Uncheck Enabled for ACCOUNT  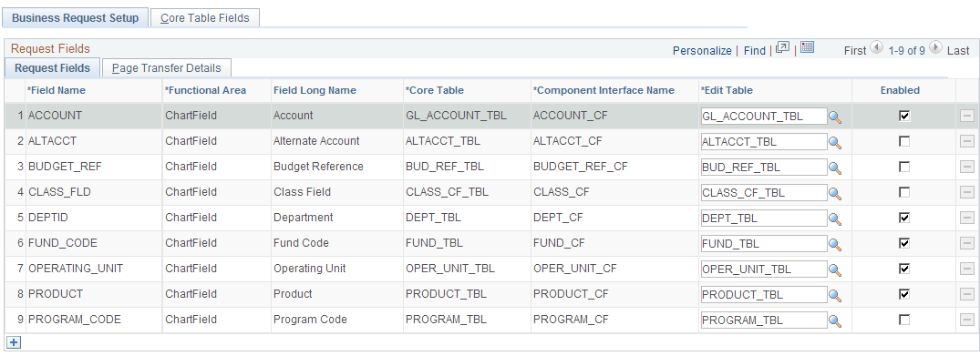[903, 117]
